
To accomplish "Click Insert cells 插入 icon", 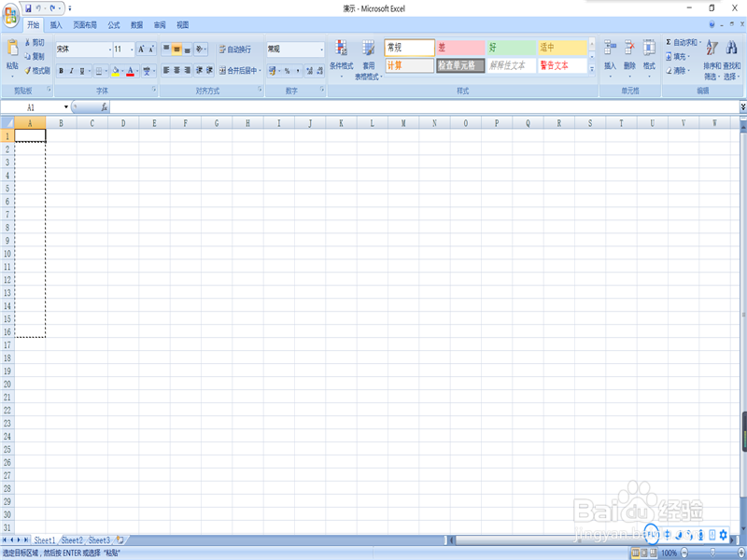I will 611,58.
